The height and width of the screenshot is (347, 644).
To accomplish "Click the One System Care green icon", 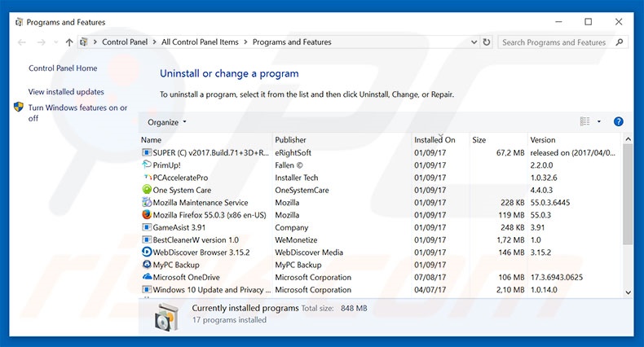I will [x=147, y=190].
